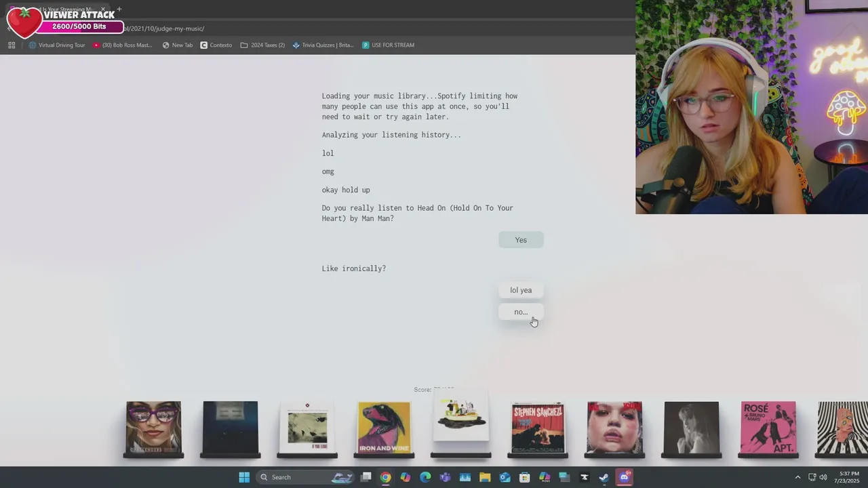
Task: Select the raised album with people on island
Action: point(460,415)
